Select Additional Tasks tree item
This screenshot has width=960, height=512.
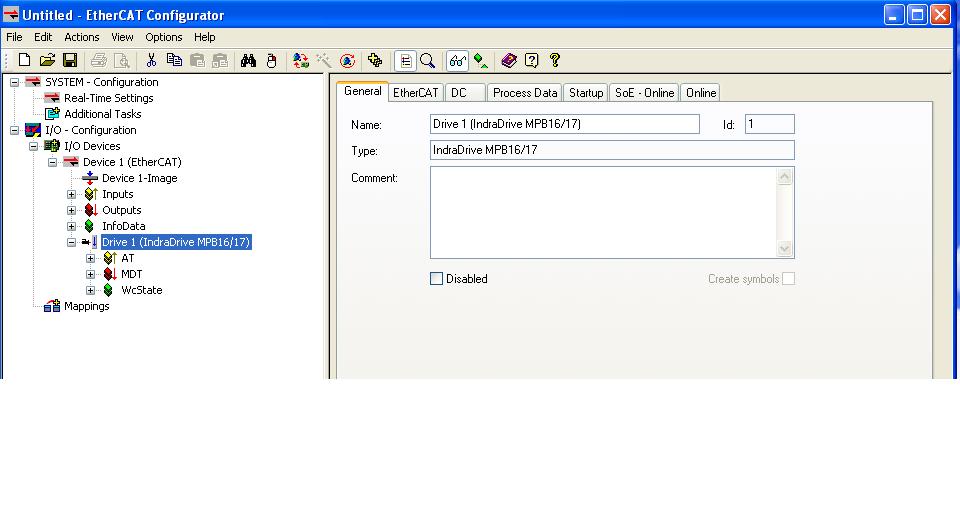coord(102,114)
